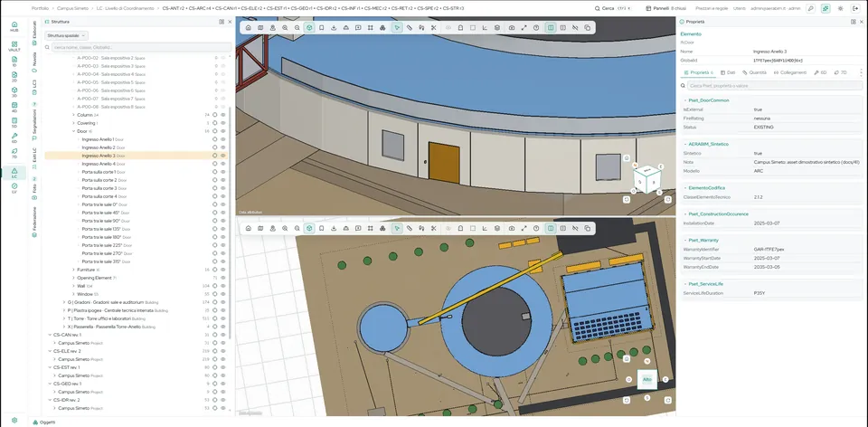Switch to the 7D module icon
Screen dimensions: 868x427
[14, 153]
